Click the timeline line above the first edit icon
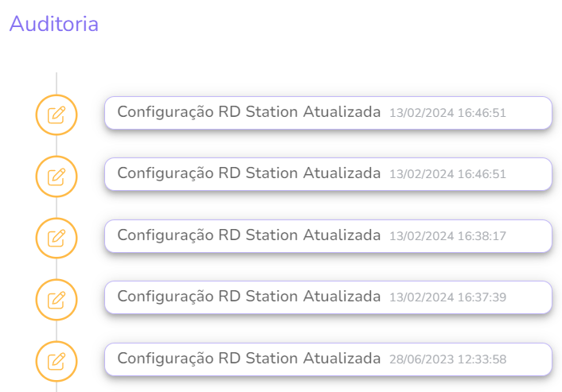Screen dimensions: 562x392 [57, 83]
